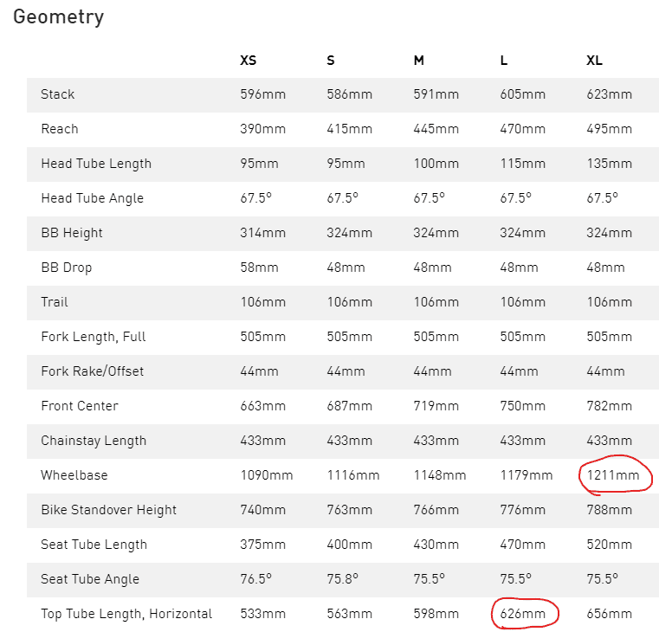The height and width of the screenshot is (632, 672).
Task: Select the Head Tube Length label
Action: (96, 164)
